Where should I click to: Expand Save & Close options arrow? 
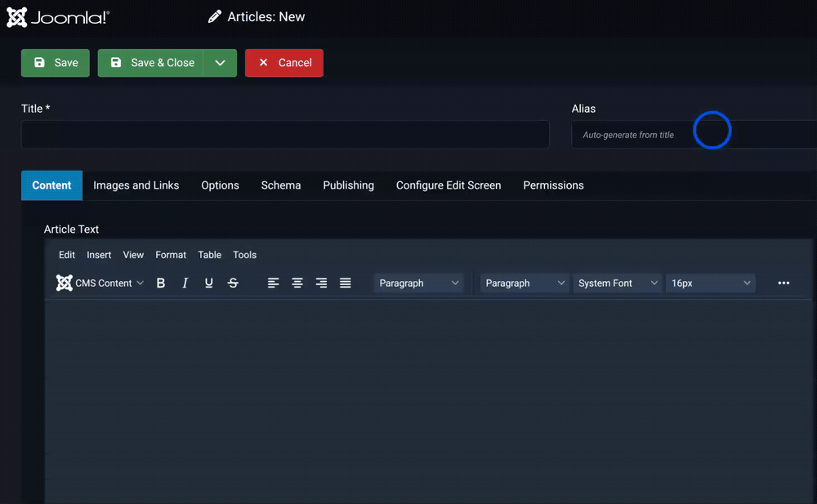(x=221, y=63)
